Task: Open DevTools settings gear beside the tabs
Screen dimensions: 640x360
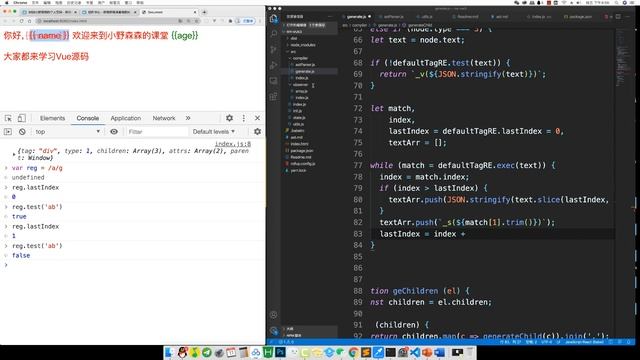Action: point(229,118)
